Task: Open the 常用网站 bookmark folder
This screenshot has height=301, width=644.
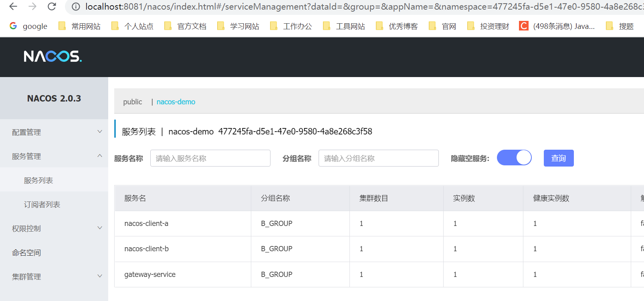Action: [x=79, y=26]
